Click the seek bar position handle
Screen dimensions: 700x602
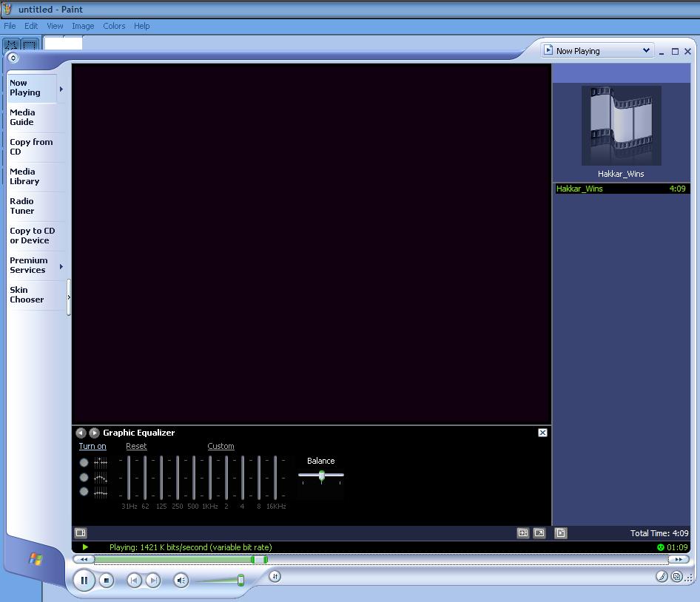coord(259,560)
